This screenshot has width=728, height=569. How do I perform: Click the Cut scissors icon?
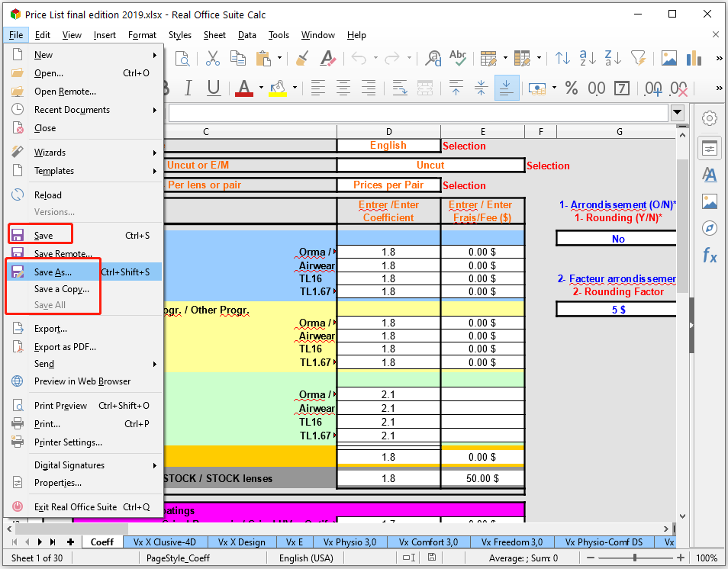pyautogui.click(x=213, y=59)
